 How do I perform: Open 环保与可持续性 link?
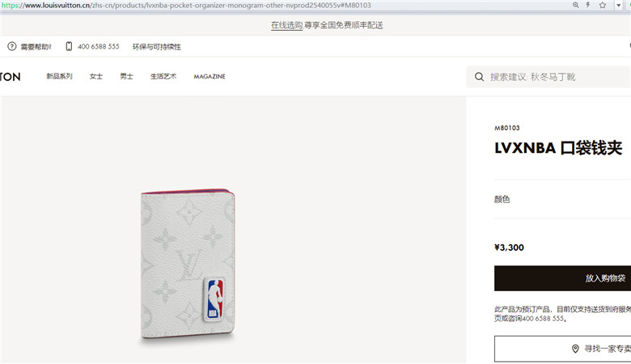(x=157, y=47)
